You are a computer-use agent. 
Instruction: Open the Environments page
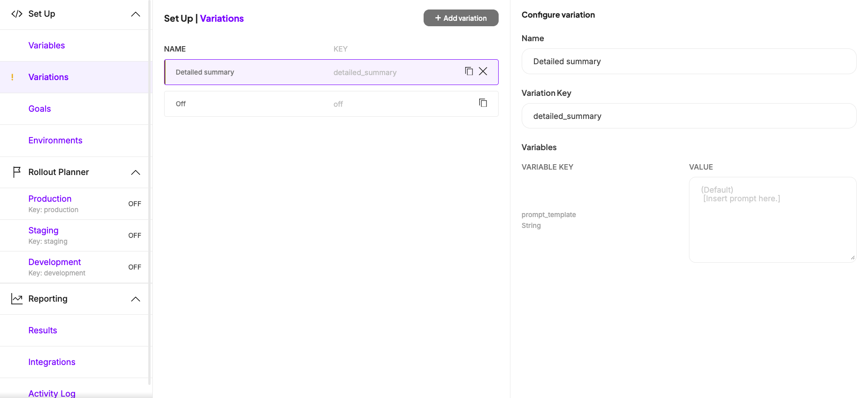tap(55, 140)
